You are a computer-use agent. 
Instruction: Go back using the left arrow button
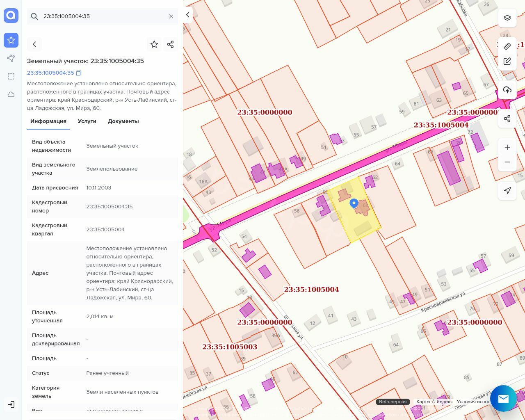[34, 44]
